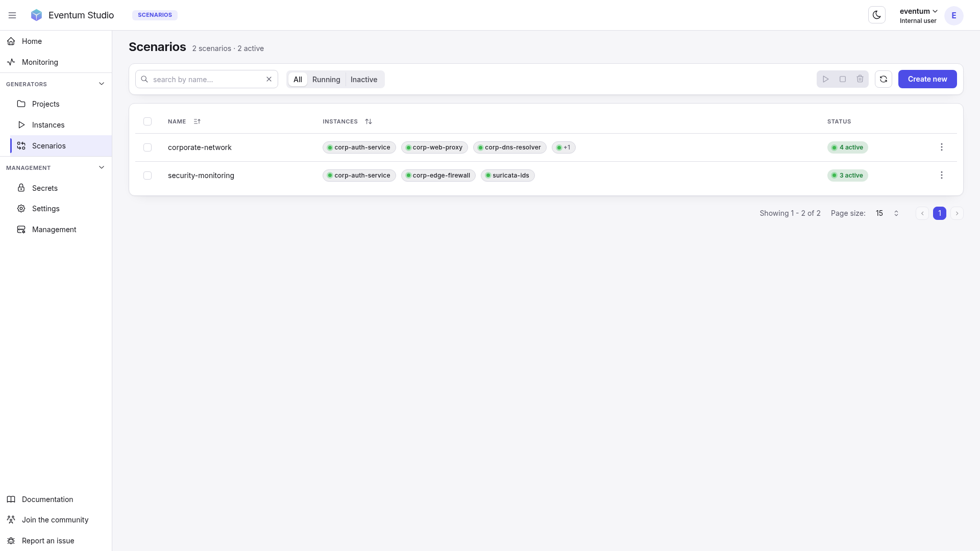Click the Showing 1 - 2 of 2 text

point(790,213)
